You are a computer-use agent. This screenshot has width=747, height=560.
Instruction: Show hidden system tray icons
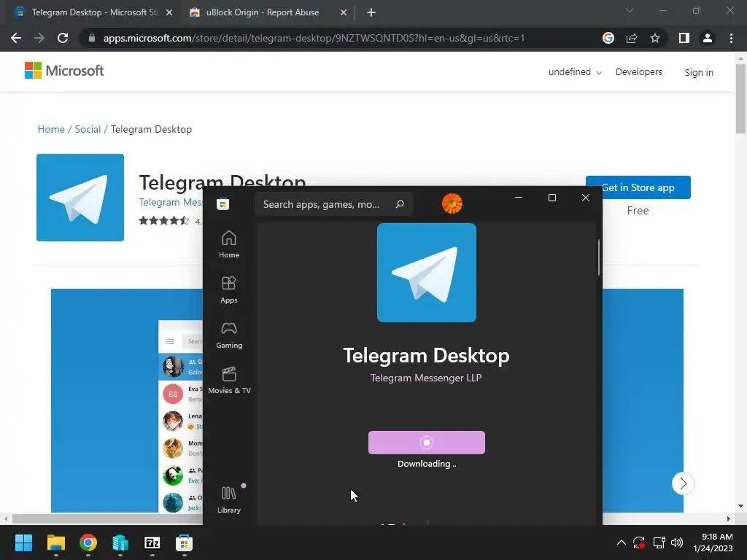(622, 542)
